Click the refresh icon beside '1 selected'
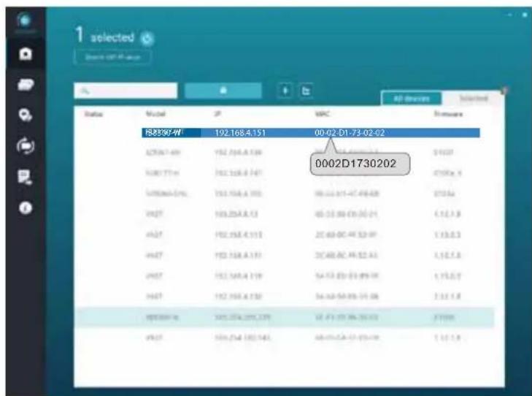This screenshot has width=532, height=396. [147, 39]
